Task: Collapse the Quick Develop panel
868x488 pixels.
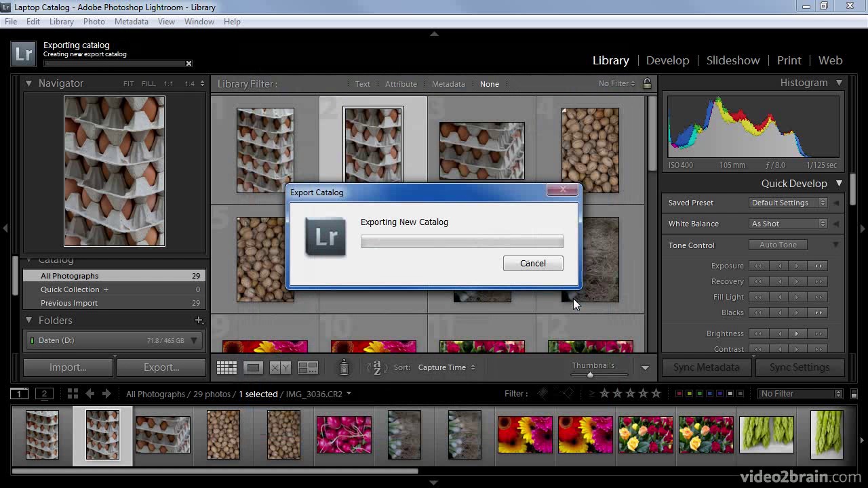Action: pyautogui.click(x=839, y=183)
